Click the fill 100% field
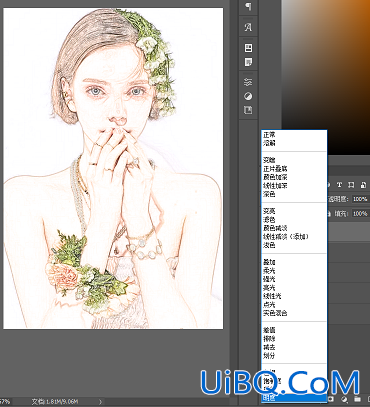Image resolution: width=370 pixels, height=407 pixels. click(360, 214)
